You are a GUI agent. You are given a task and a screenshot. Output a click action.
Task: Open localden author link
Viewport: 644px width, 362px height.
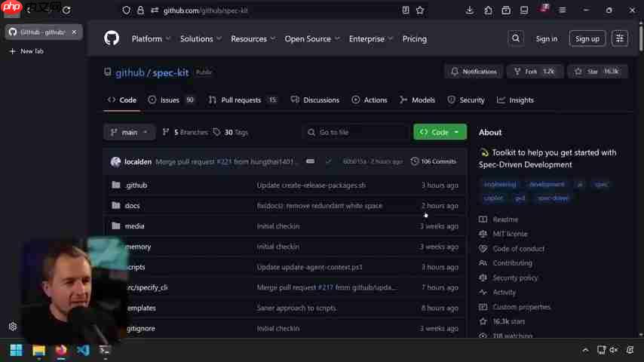click(138, 162)
